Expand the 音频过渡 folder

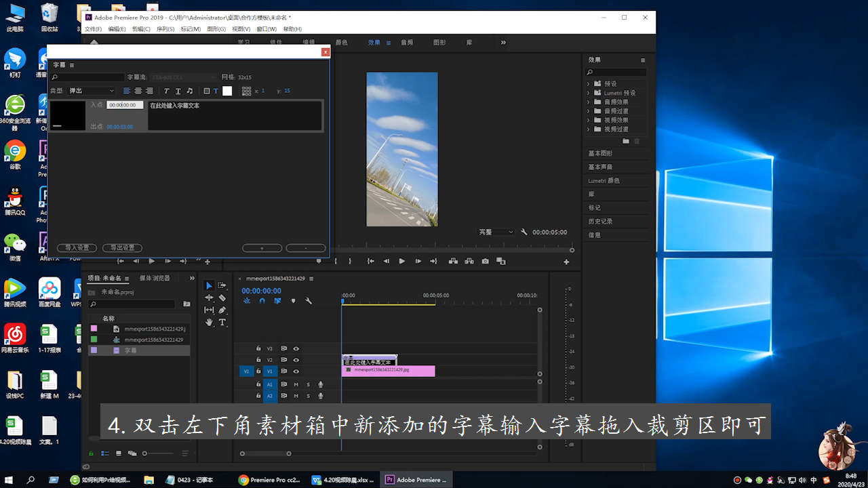588,111
